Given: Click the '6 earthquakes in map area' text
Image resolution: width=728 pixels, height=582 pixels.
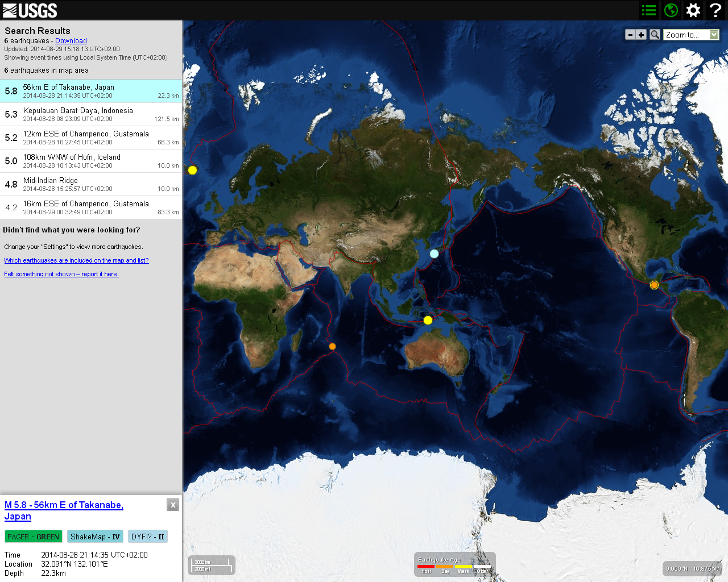Looking at the screenshot, I should (x=47, y=70).
